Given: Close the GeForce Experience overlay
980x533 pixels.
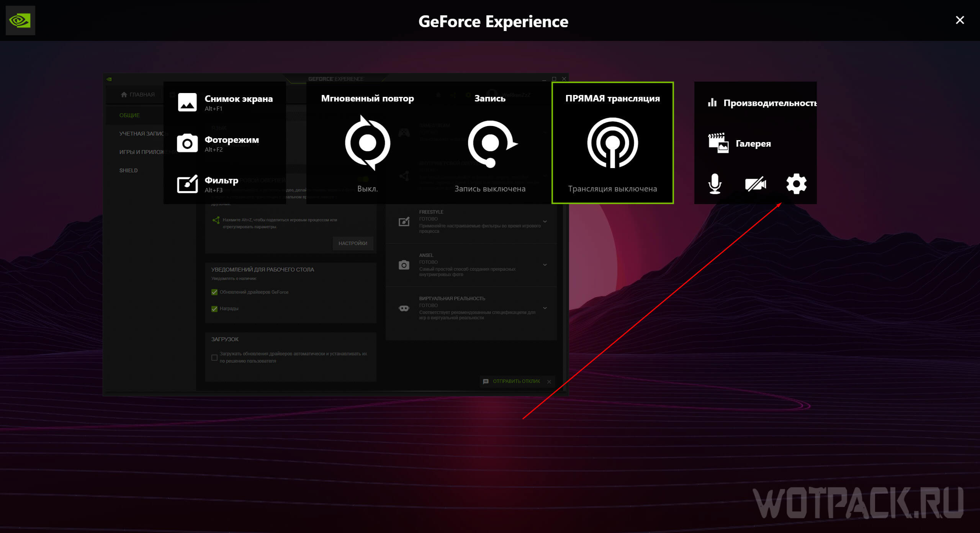Looking at the screenshot, I should [x=960, y=20].
